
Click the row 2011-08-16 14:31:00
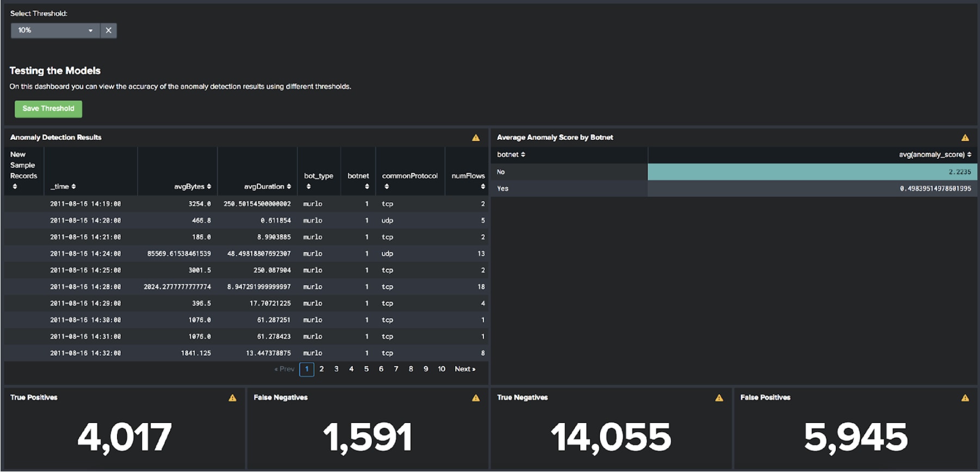point(247,337)
